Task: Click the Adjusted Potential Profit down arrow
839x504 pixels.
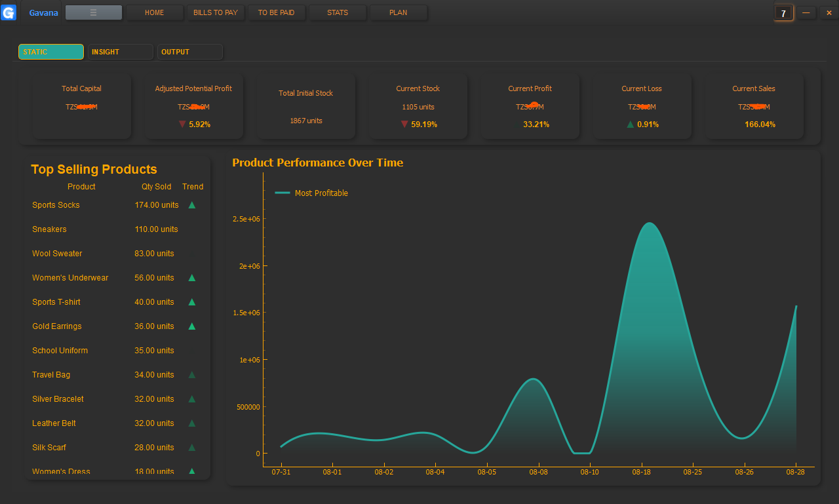Action: click(182, 124)
